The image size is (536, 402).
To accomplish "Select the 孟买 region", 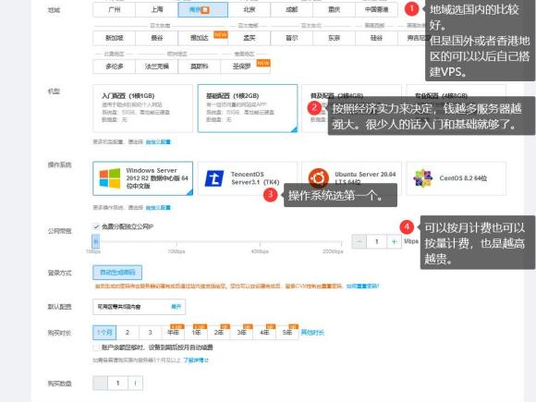I will pyautogui.click(x=249, y=38).
